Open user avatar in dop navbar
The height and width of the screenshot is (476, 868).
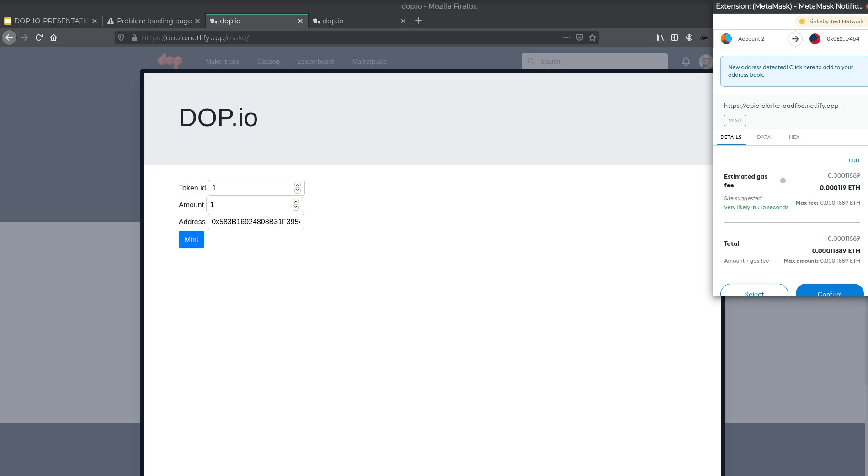[706, 62]
